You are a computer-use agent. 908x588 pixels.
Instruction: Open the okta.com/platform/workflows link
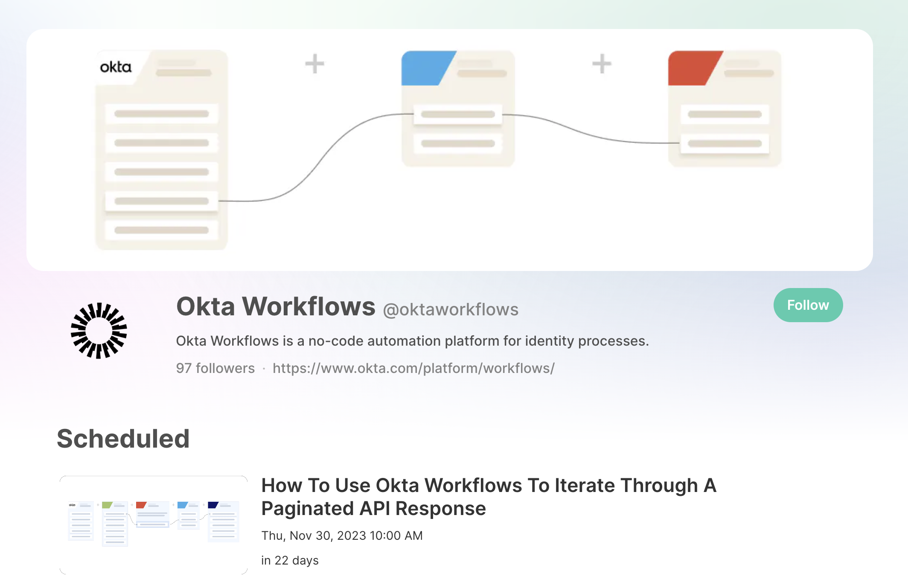click(x=413, y=368)
